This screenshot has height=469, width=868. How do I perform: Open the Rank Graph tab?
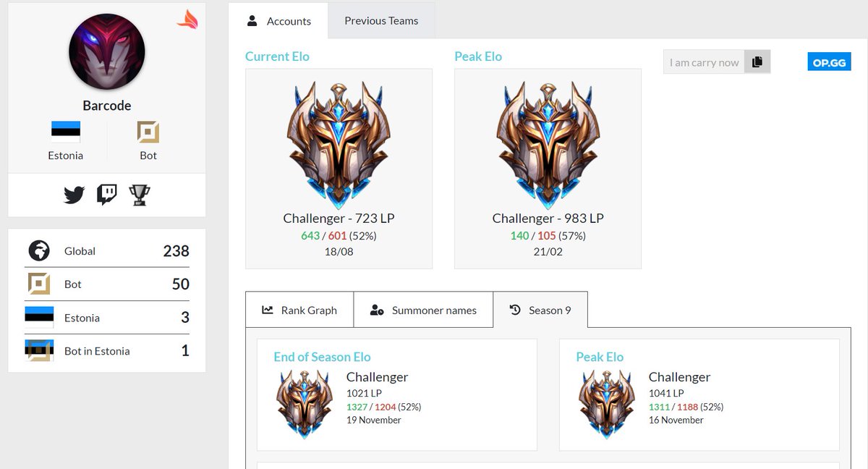pyautogui.click(x=299, y=310)
